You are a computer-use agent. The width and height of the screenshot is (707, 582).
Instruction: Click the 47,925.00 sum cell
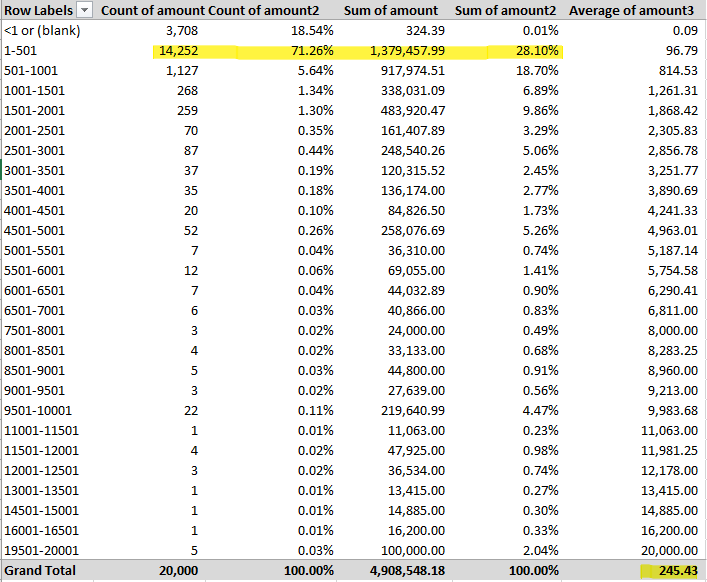(416, 450)
